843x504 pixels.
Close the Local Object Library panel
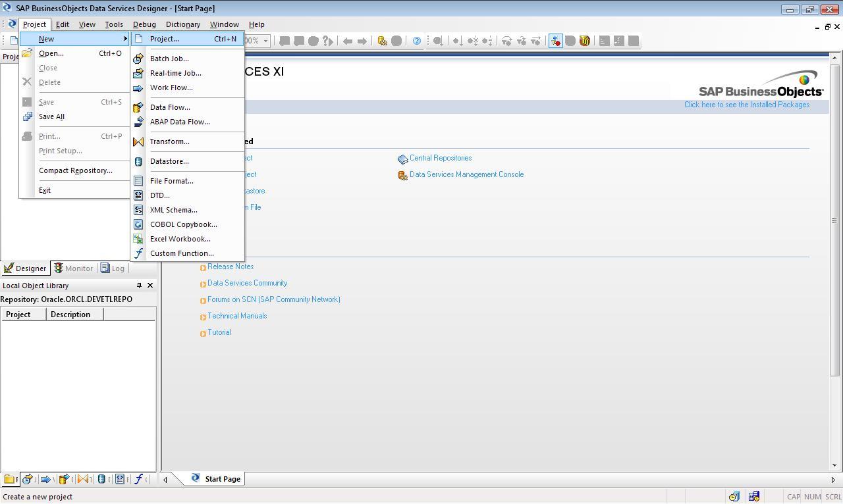[150, 286]
